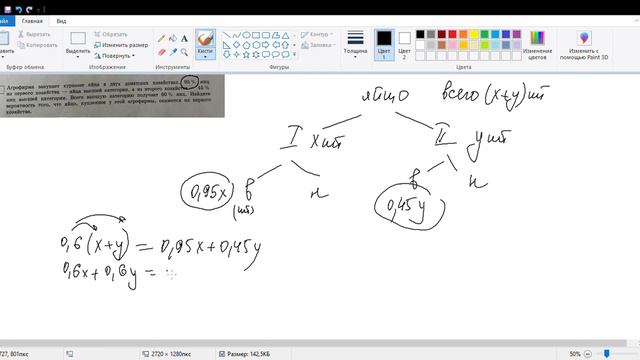Select the Fill with color bucket tool

click(173, 39)
